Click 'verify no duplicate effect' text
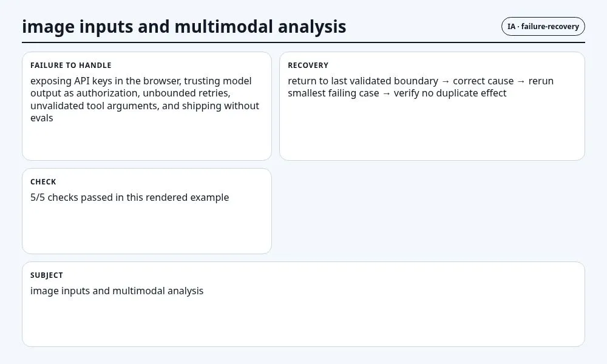Screen dimensions: 607x364 (x=450, y=93)
